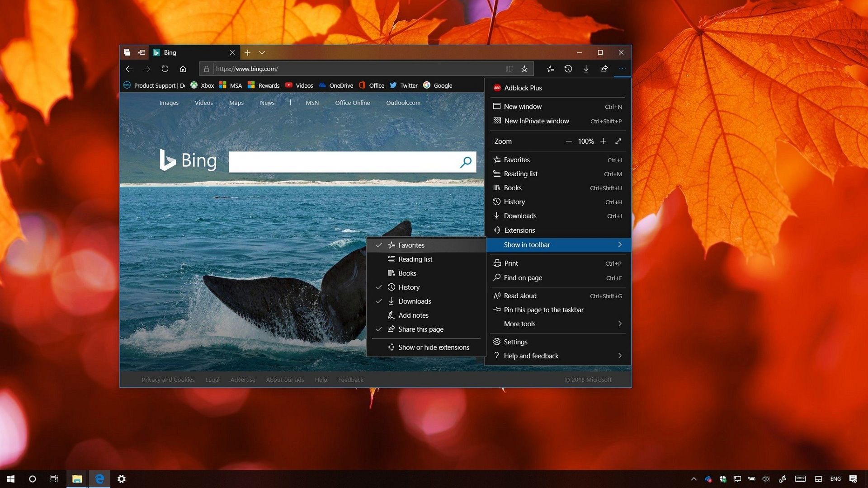The image size is (868, 488).
Task: Open the Privacy and Cookies footer link
Action: click(168, 380)
